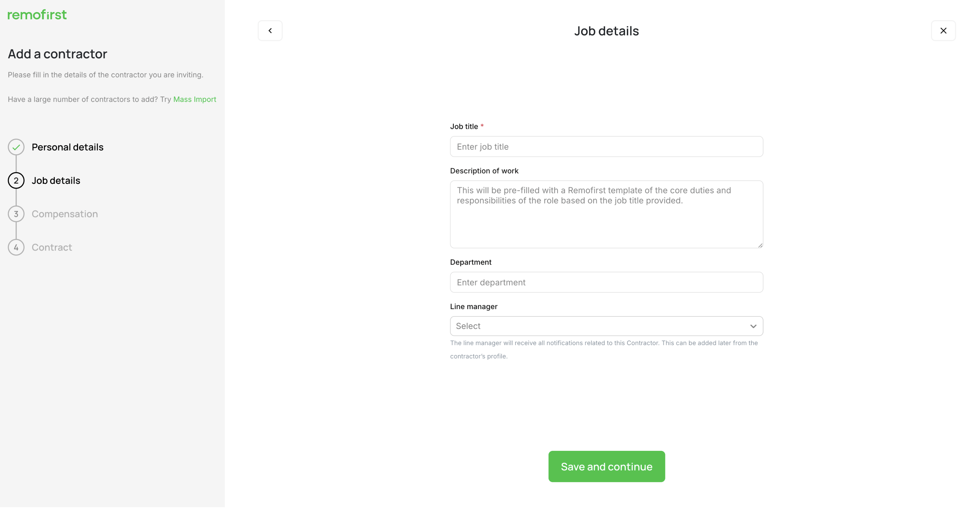Image resolution: width=980 pixels, height=508 pixels.
Task: Open the Line manager Select box
Action: (x=606, y=326)
